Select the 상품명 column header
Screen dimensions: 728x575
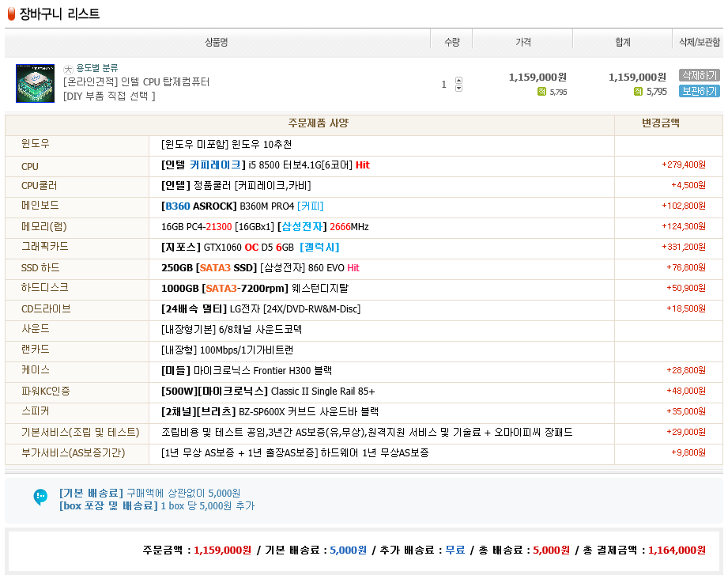pos(217,42)
